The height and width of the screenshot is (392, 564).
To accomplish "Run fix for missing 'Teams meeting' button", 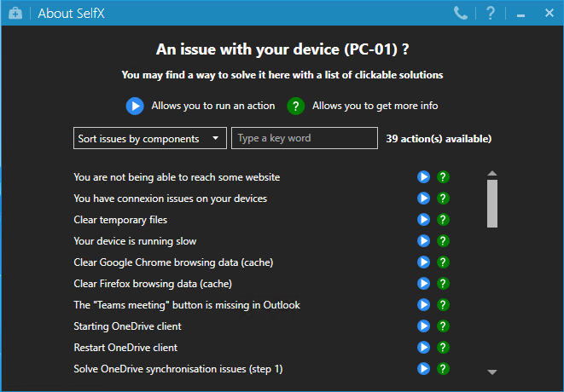I will pyautogui.click(x=423, y=305).
